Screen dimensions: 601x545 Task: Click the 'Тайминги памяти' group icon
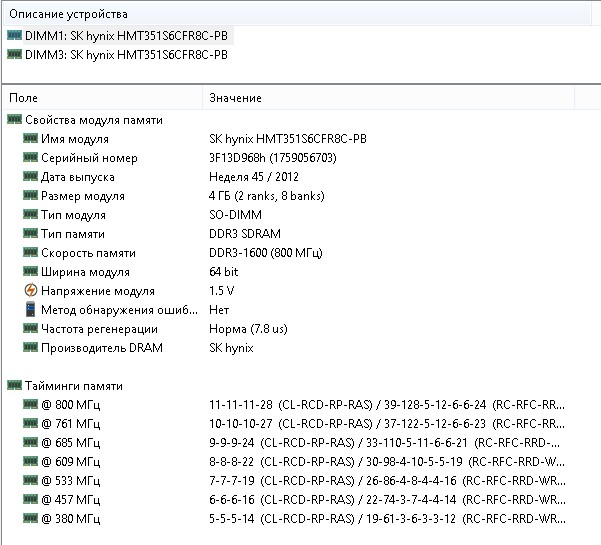[15, 385]
